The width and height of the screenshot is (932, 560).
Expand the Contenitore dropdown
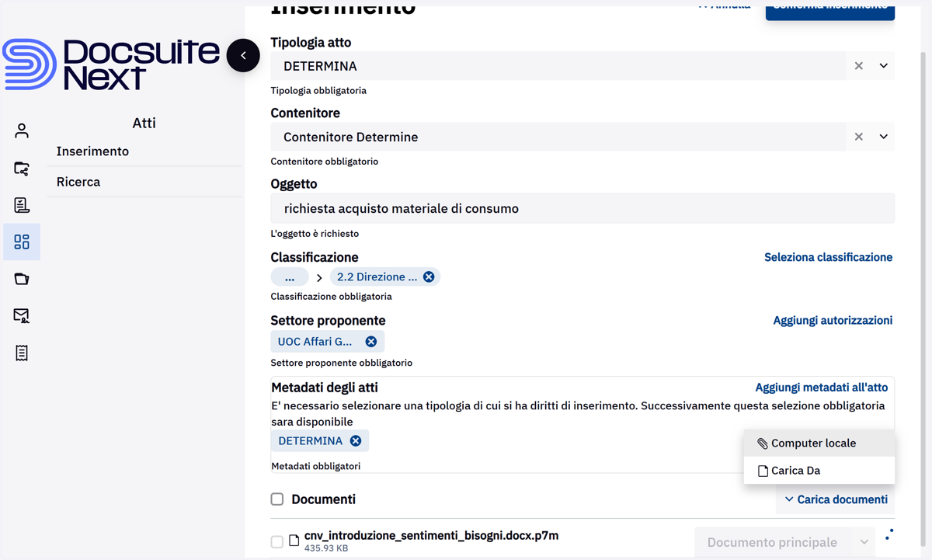coord(883,137)
